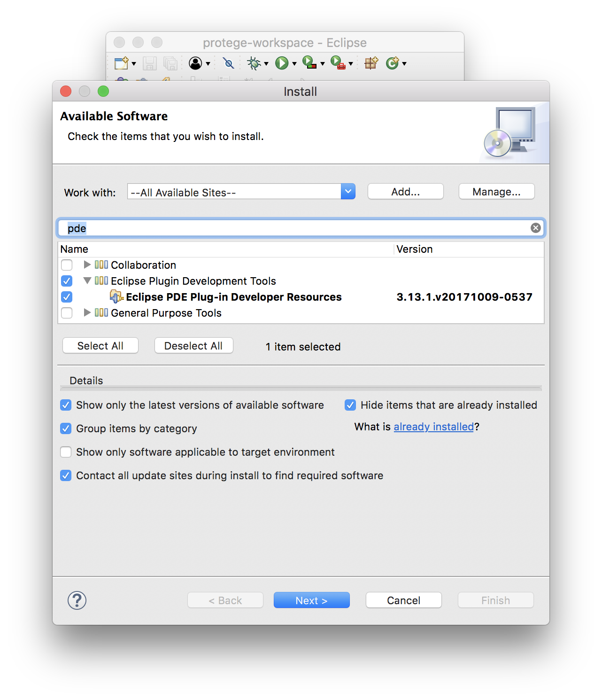Select the Debug tool in the Eclipse toolbar
The image size is (602, 700).
(x=254, y=63)
